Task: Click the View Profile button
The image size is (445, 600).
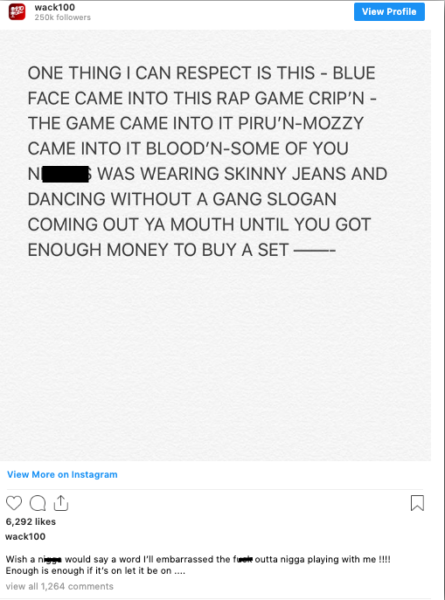Action: tap(389, 11)
